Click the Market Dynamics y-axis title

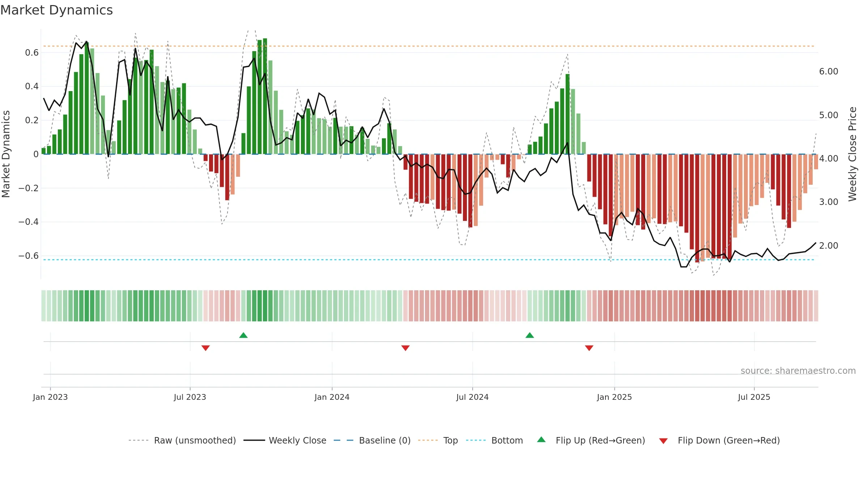pyautogui.click(x=6, y=154)
